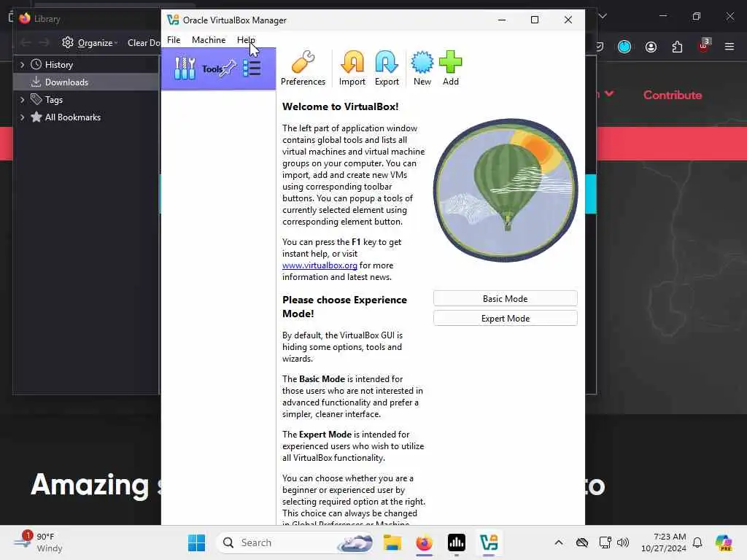Viewport: 747px width, 560px height.
Task: Open the volume tray icon
Action: click(623, 542)
